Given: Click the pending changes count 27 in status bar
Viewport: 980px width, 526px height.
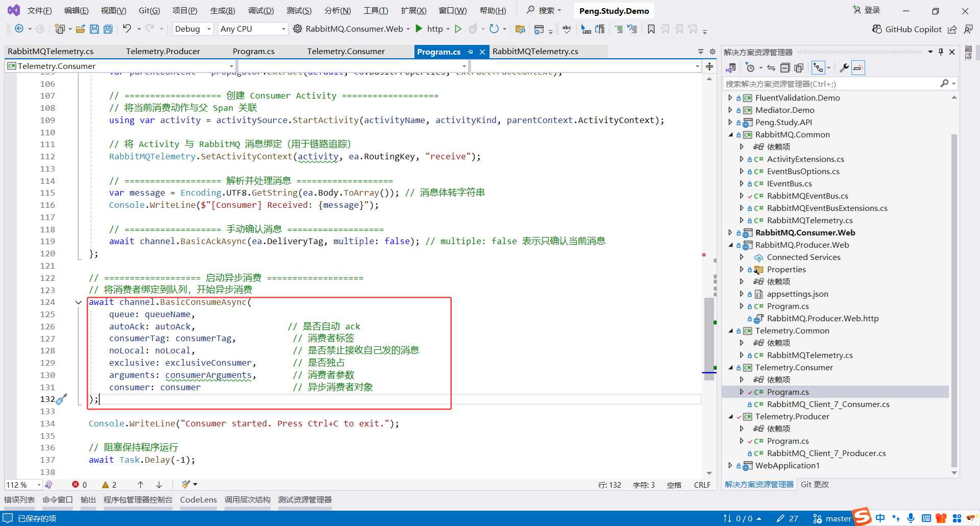Looking at the screenshot, I should click(787, 518).
